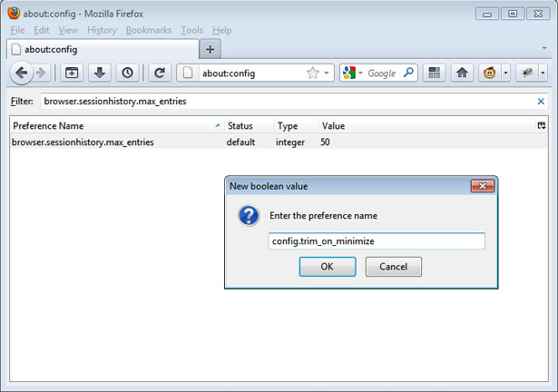The image size is (558, 392).
Task: Sort by the Preference Name column header
Action: click(109, 125)
